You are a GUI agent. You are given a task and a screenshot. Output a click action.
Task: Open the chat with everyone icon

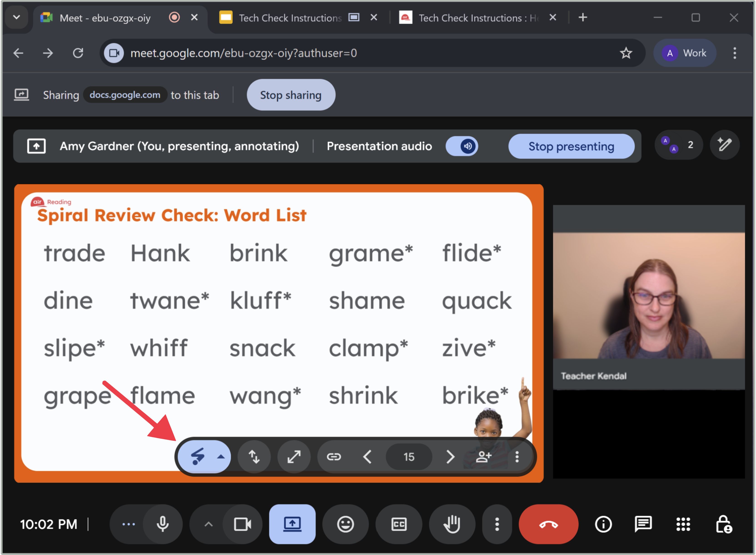(x=643, y=524)
